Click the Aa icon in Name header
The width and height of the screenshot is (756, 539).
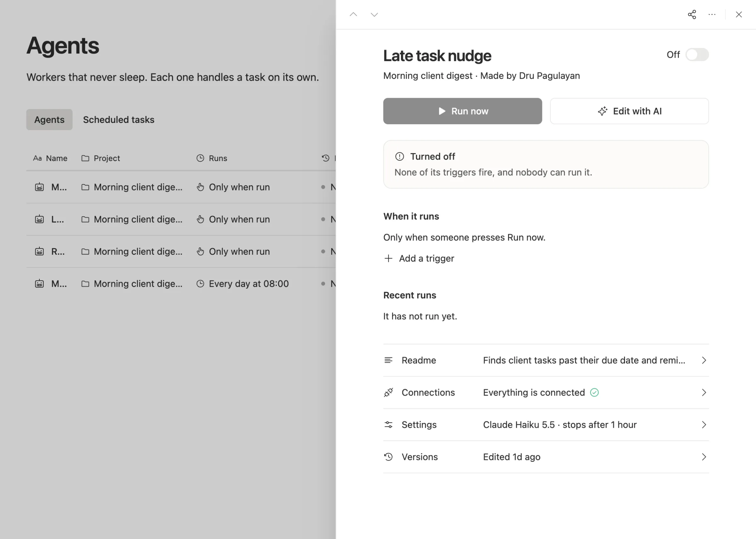click(37, 158)
